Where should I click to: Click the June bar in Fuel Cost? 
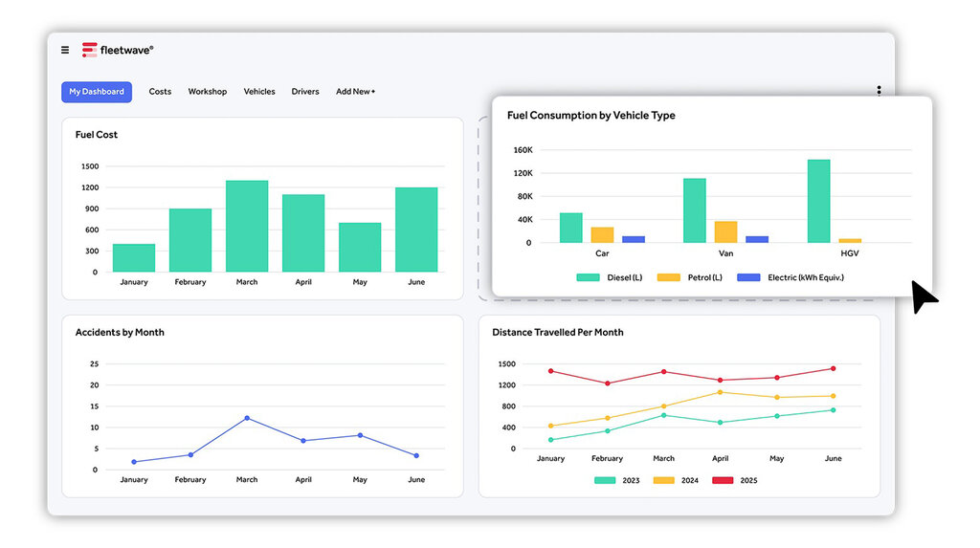coord(416,230)
